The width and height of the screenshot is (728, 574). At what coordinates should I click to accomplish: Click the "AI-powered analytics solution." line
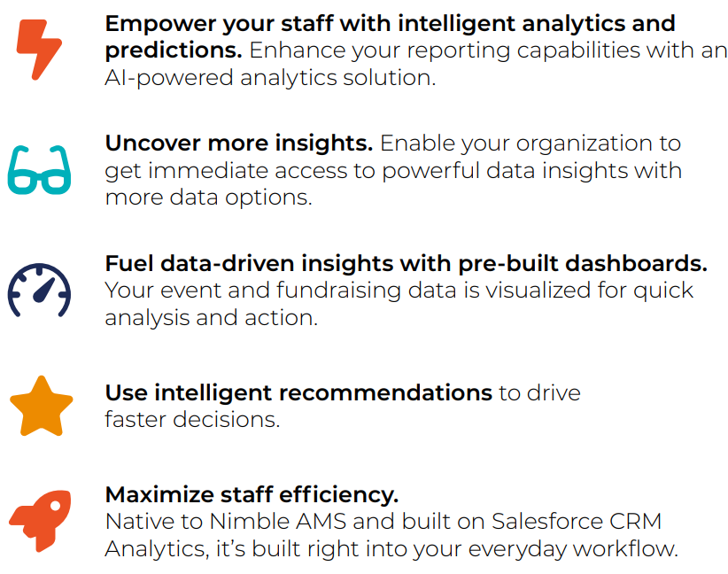[x=270, y=77]
